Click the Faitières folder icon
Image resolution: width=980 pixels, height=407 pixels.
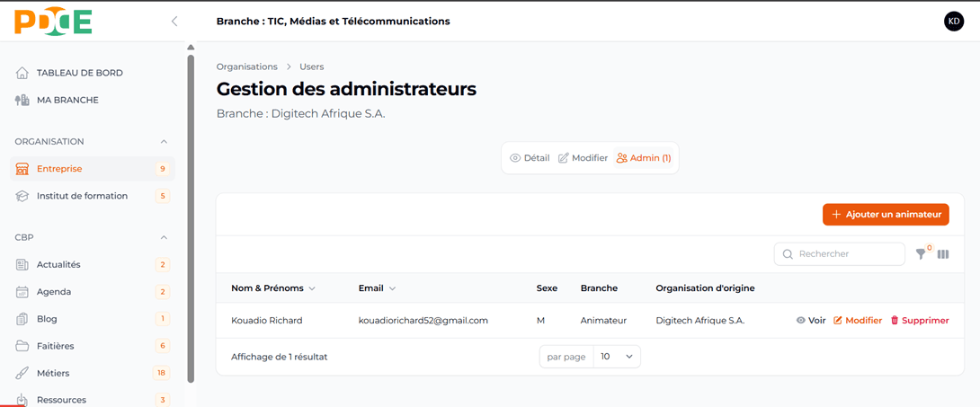pos(22,346)
